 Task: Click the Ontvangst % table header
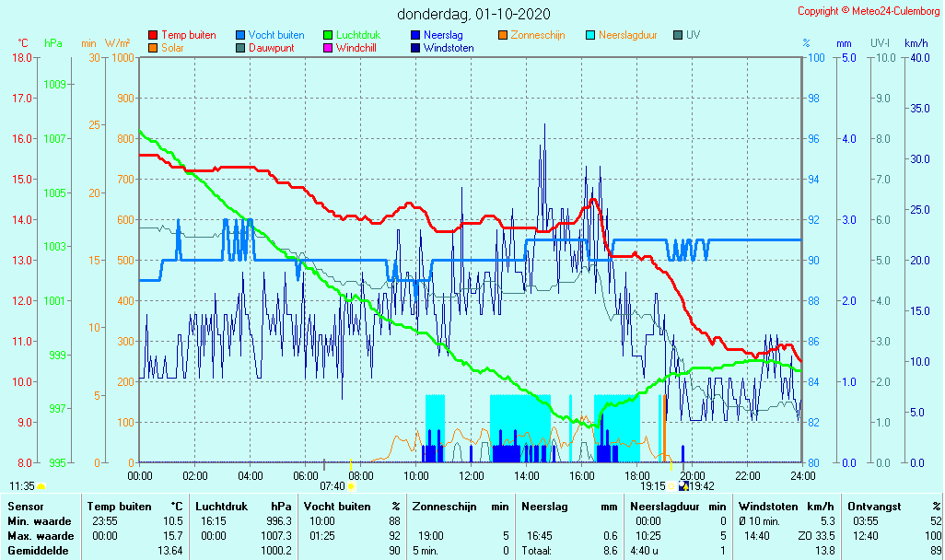click(x=893, y=506)
